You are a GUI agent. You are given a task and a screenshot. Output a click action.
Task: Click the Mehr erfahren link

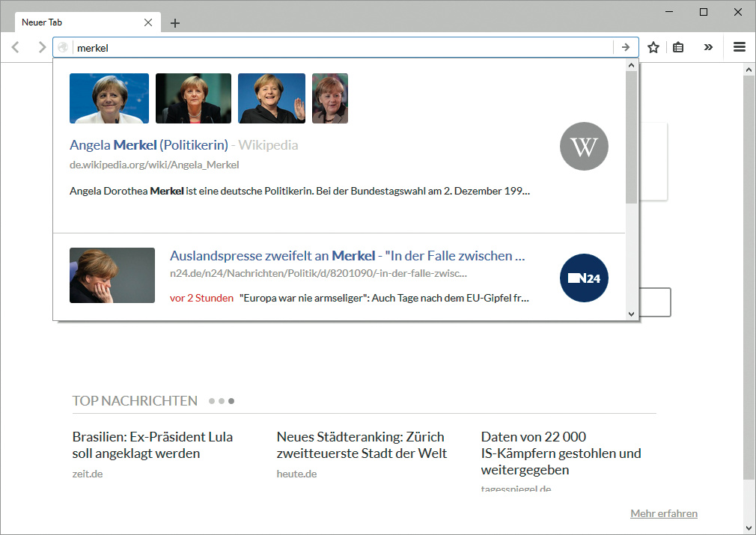coord(664,513)
